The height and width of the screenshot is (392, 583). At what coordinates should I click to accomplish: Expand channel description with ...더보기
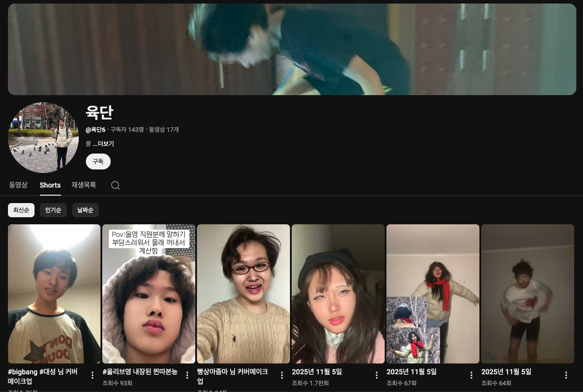coord(103,144)
